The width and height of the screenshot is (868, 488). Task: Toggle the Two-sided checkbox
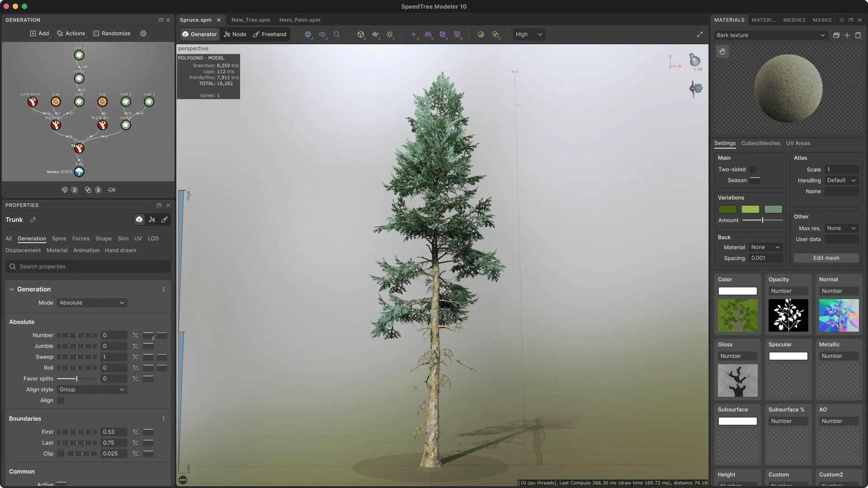pos(753,169)
